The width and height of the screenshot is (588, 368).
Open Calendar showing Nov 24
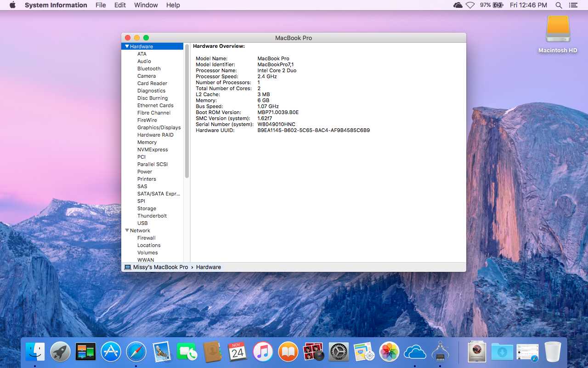(237, 352)
